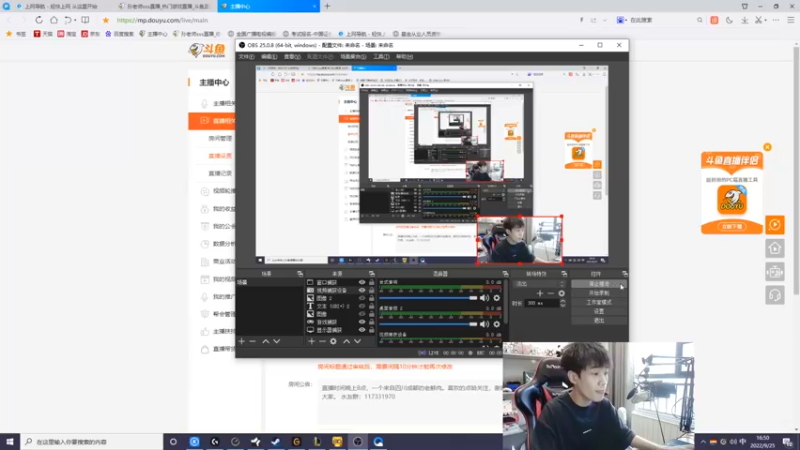This screenshot has height=450, width=800.
Task: Click the browser refresh icon
Action: [39, 20]
